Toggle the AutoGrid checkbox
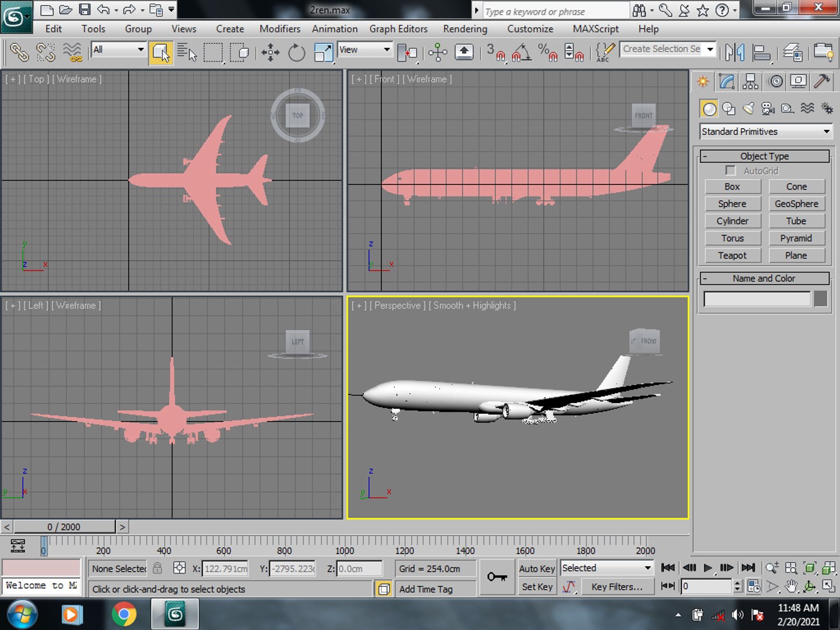 [730, 170]
